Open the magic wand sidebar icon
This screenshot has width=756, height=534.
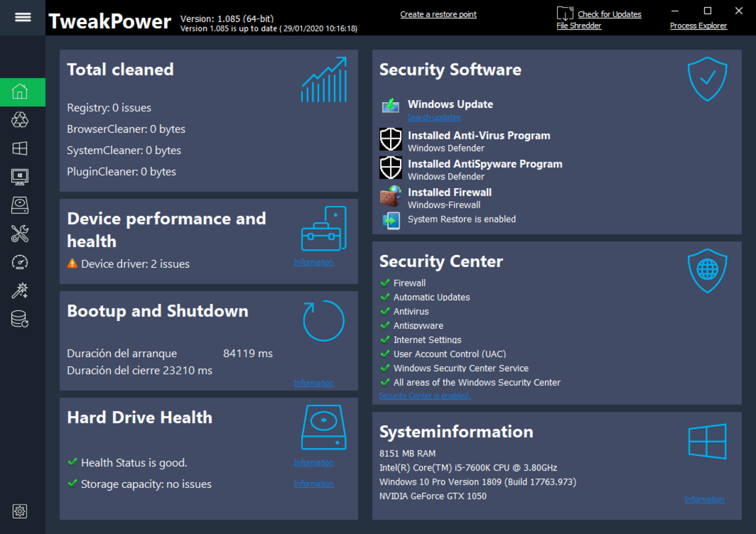20,290
